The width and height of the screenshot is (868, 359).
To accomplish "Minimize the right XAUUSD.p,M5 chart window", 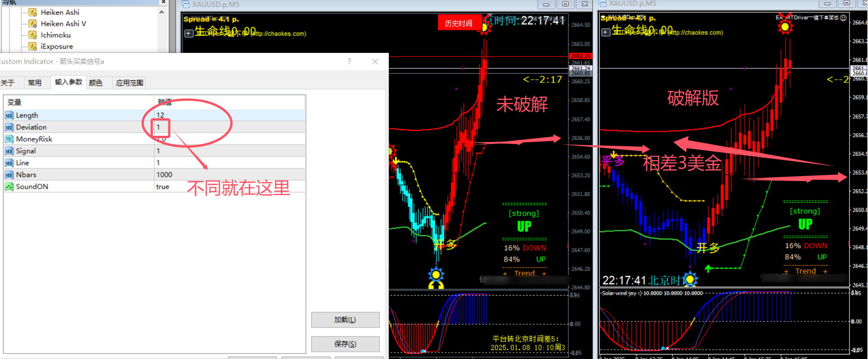I will tap(827, 3).
